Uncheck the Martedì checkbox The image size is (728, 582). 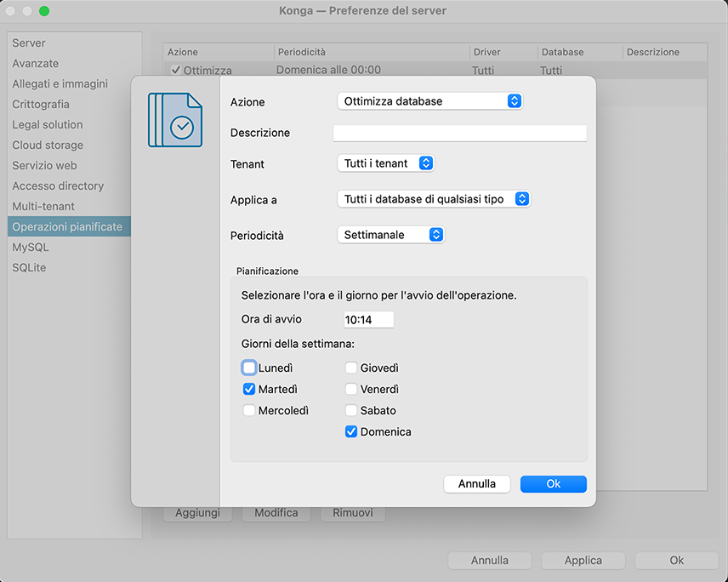click(x=249, y=389)
